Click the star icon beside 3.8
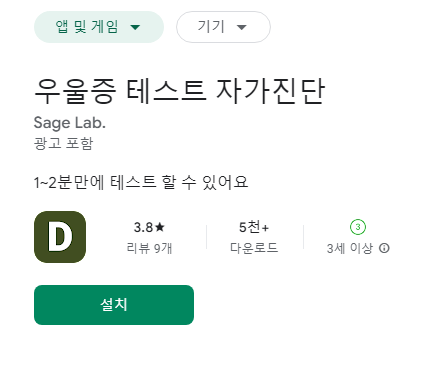Viewport: 446px width, 389px height. 160,227
